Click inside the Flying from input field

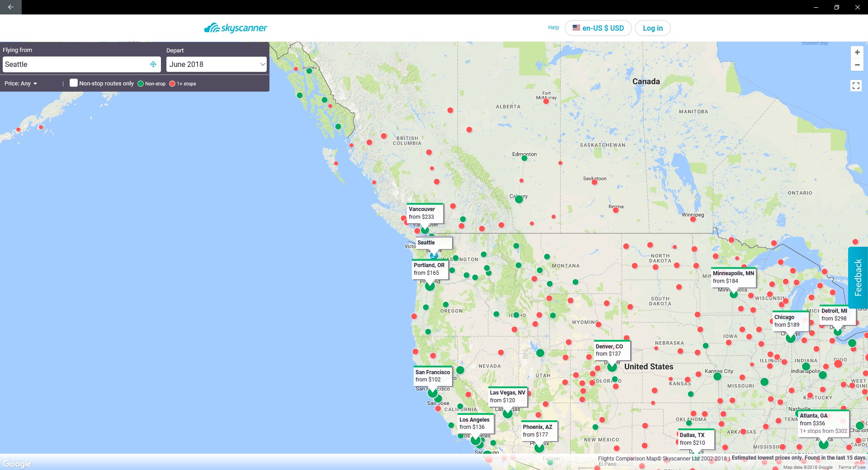[x=77, y=64]
